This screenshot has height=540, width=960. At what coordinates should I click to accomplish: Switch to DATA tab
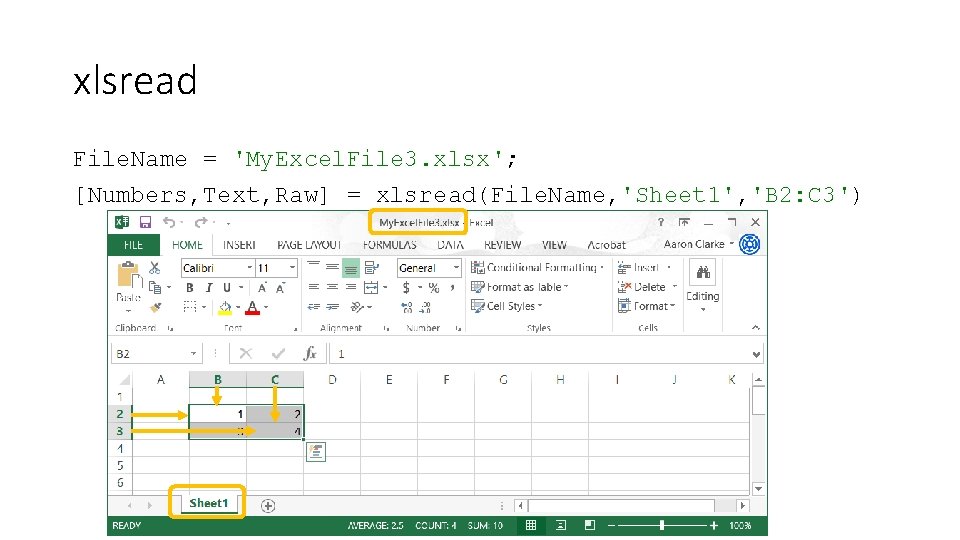450,245
